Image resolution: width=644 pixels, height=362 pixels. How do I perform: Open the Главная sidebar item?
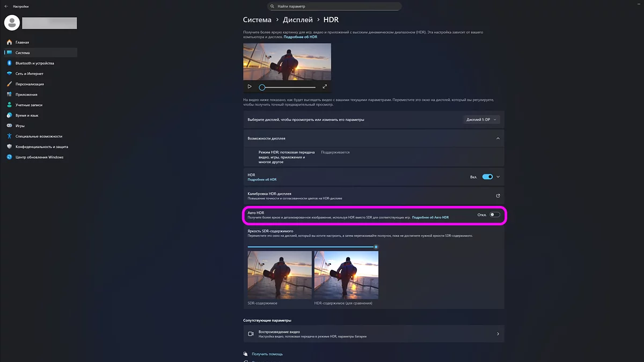click(x=22, y=42)
